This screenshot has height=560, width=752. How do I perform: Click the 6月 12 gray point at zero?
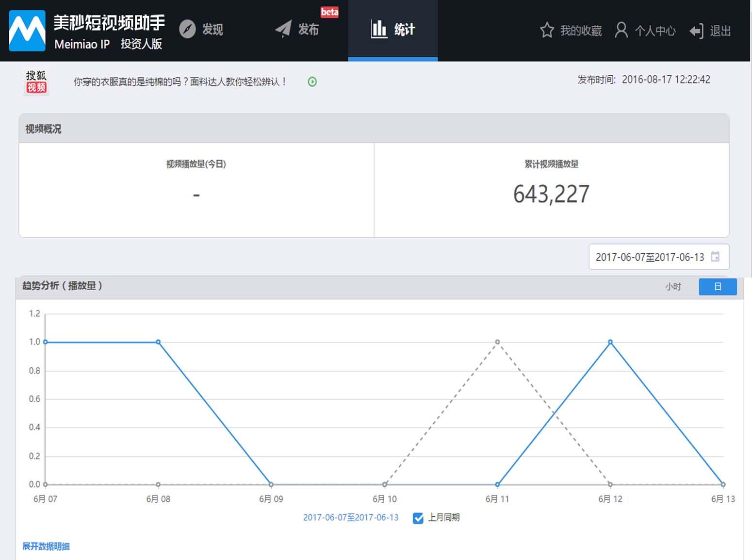(610, 484)
